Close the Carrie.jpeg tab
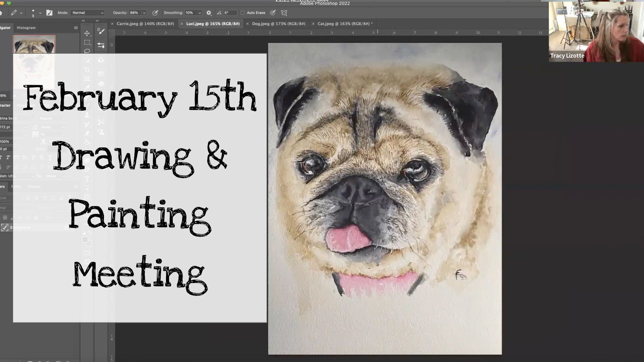644x362 pixels. pos(112,24)
